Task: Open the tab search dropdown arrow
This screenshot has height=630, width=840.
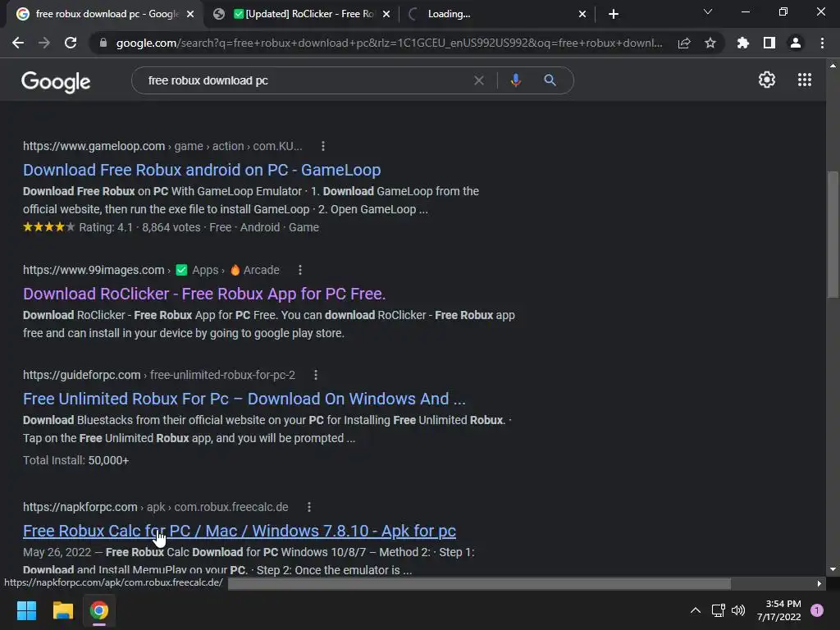Action: (x=708, y=11)
